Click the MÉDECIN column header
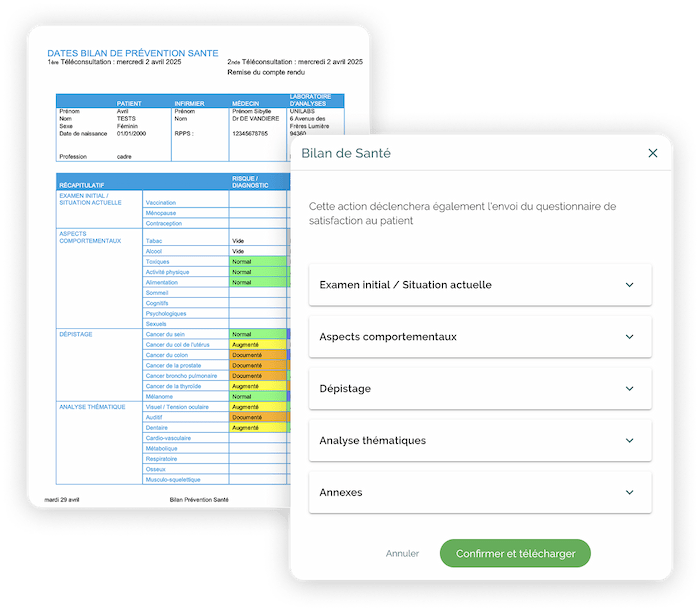Screen dimensions: 700x611 tap(246, 104)
